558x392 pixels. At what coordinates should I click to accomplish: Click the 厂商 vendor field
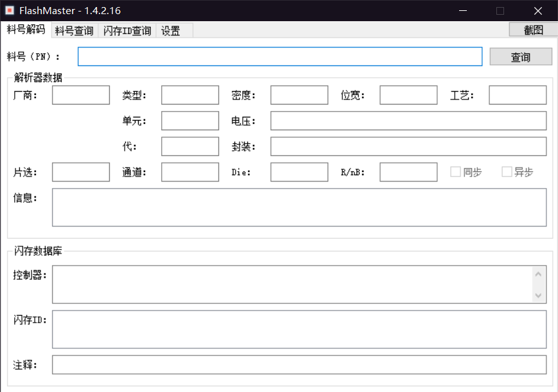click(81, 95)
